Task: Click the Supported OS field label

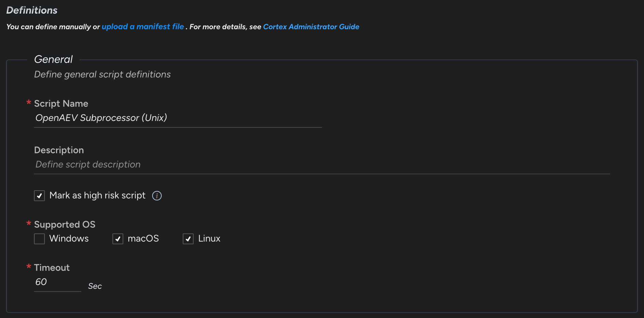Action: 65,225
